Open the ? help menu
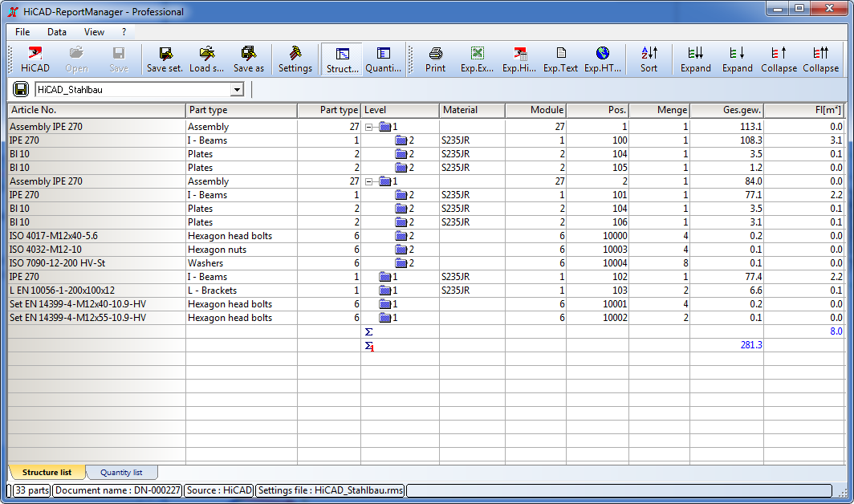 pyautogui.click(x=124, y=32)
